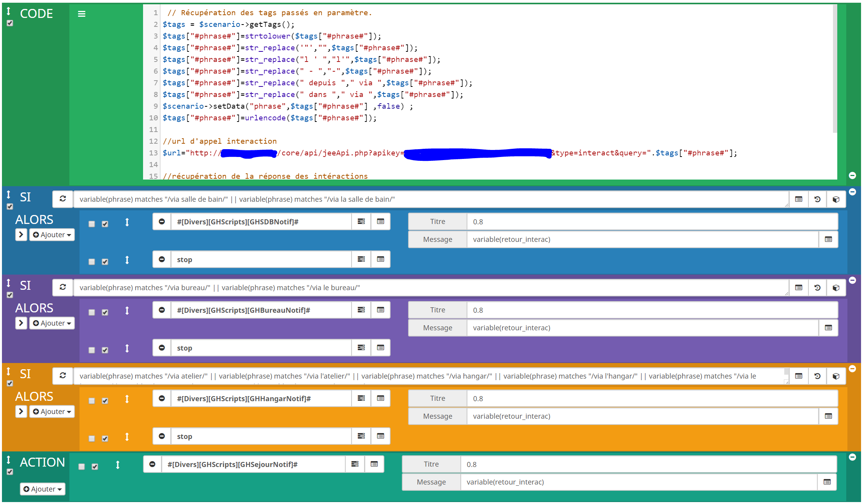Viewport: 863px width, 504px height.
Task: Uncheck the enabled box of GHSejourNotif action
Action: tap(95, 467)
